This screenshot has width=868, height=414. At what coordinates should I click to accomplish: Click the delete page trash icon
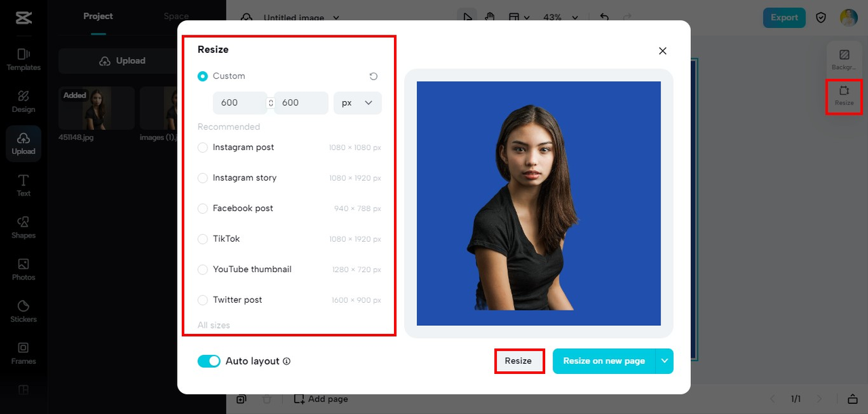click(267, 399)
